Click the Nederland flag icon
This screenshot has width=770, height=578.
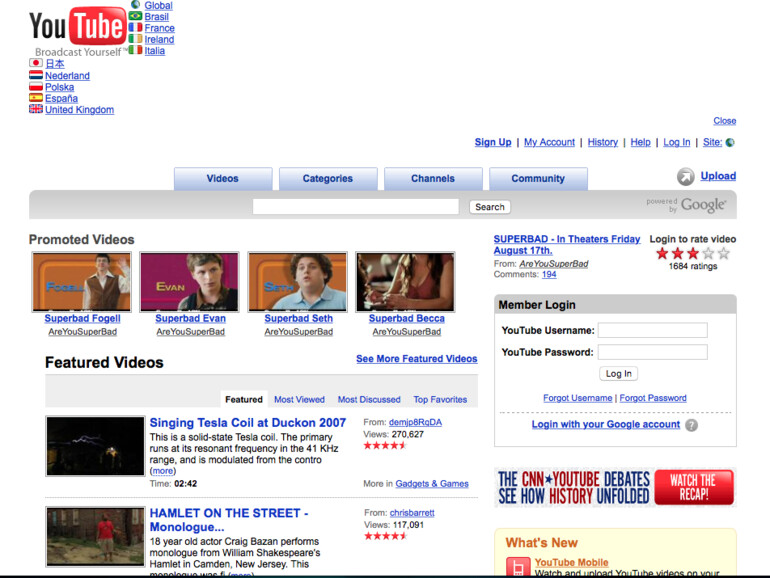(36, 75)
